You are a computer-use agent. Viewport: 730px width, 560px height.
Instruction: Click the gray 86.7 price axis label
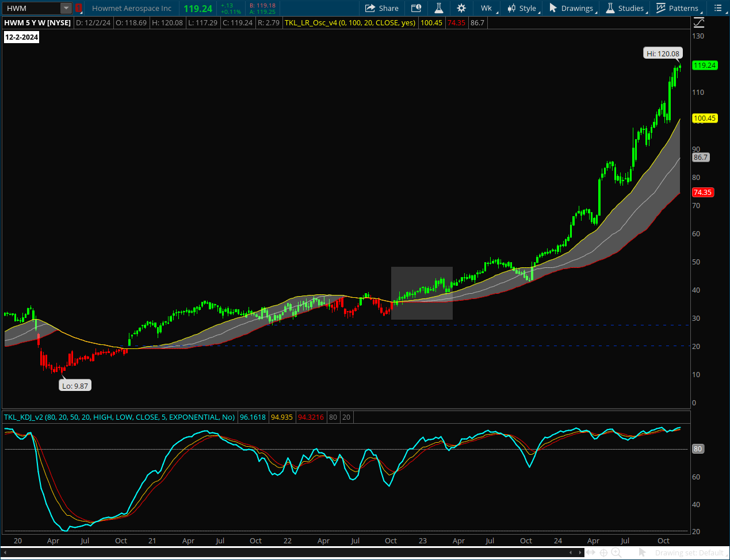701,157
